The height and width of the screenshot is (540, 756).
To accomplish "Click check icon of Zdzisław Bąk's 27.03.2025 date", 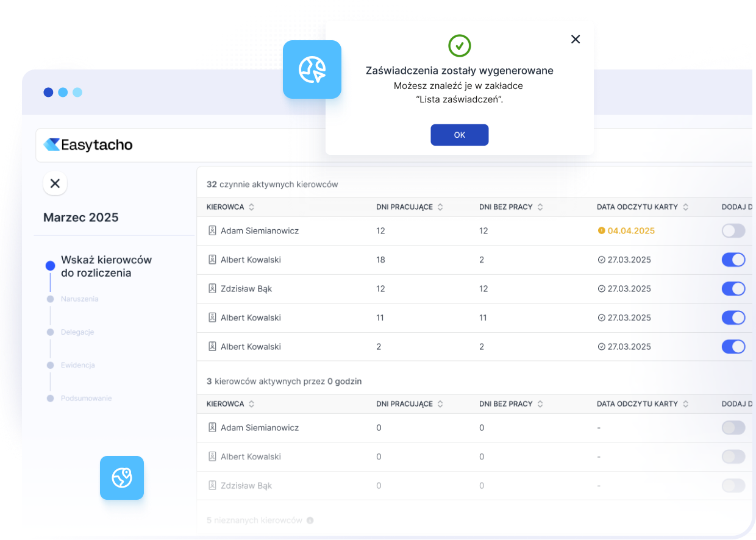I will coord(601,289).
